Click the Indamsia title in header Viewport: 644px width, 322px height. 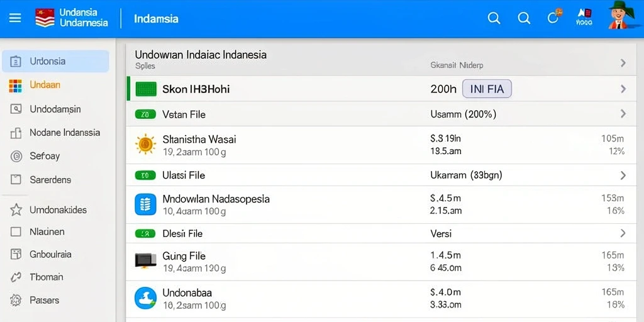[156, 19]
